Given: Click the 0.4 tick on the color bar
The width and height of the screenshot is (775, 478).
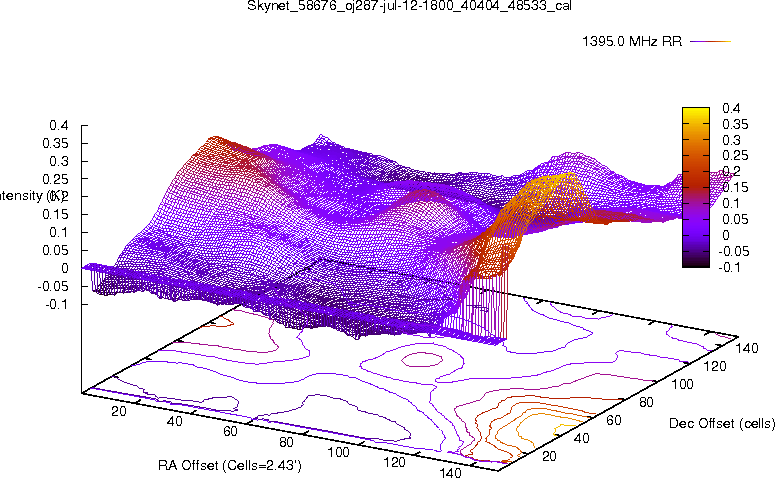Looking at the screenshot, I should [x=731, y=108].
